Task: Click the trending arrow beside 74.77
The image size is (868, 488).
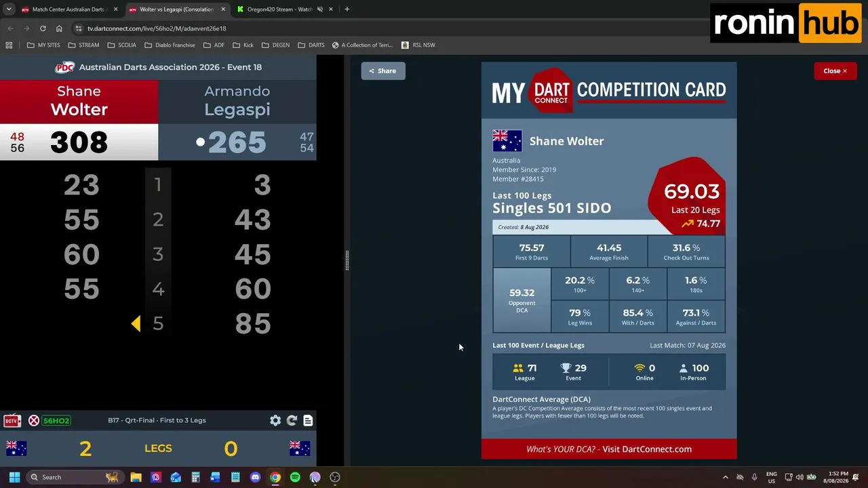Action: [x=688, y=224]
